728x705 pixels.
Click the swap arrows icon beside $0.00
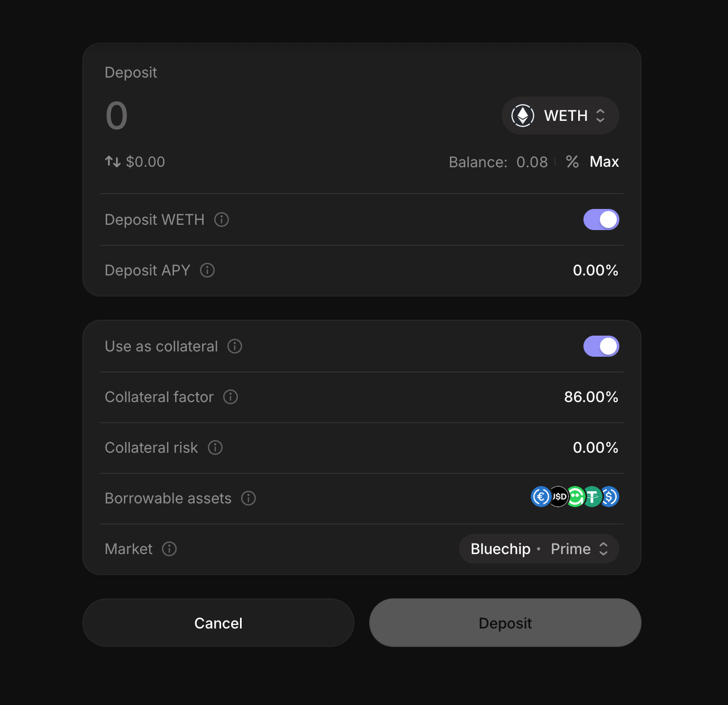tap(112, 161)
